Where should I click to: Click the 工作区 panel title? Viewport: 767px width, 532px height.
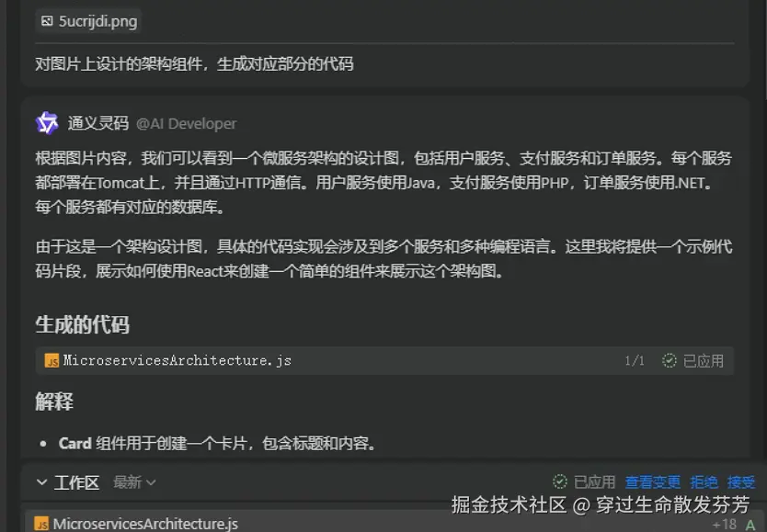pyautogui.click(x=77, y=482)
